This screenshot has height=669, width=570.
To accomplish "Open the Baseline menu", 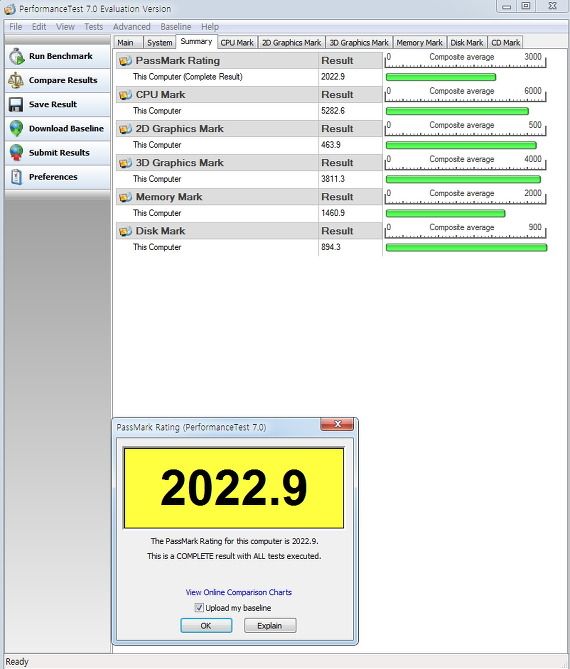I will 176,26.
